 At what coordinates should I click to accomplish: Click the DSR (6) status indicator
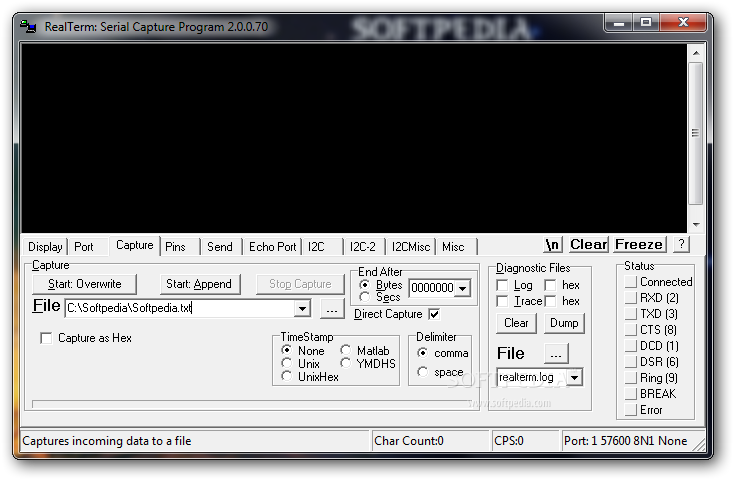click(631, 362)
